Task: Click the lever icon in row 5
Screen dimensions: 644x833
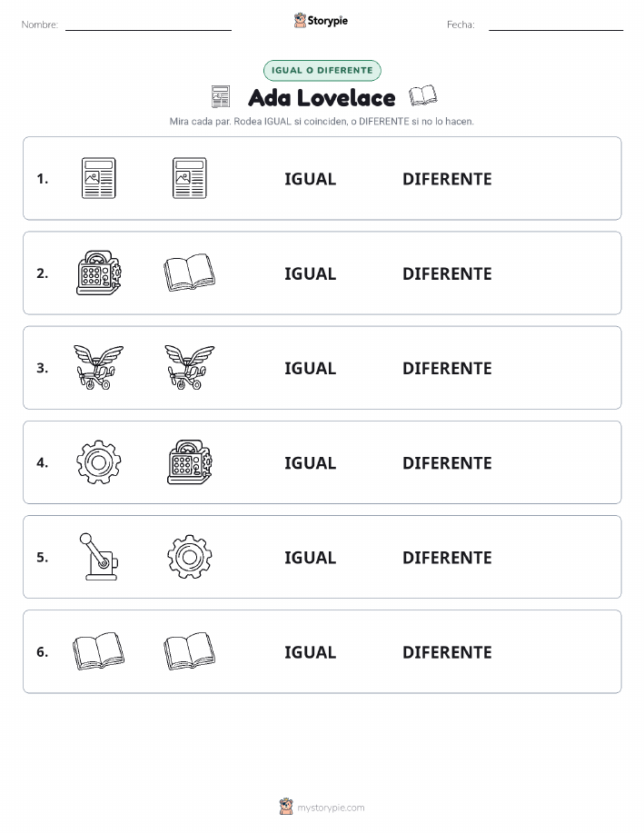Action: click(98, 557)
